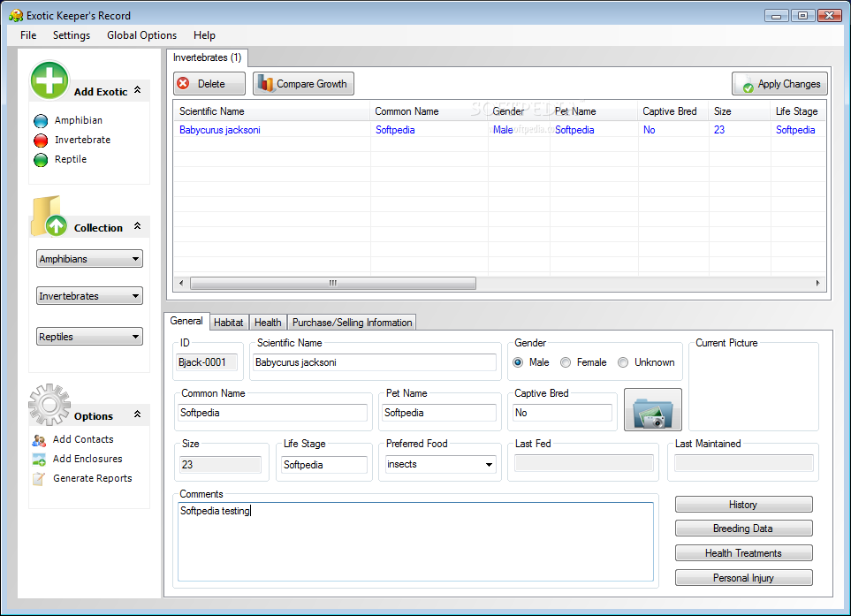
Task: Click the Captive Bred column header
Action: pos(673,111)
